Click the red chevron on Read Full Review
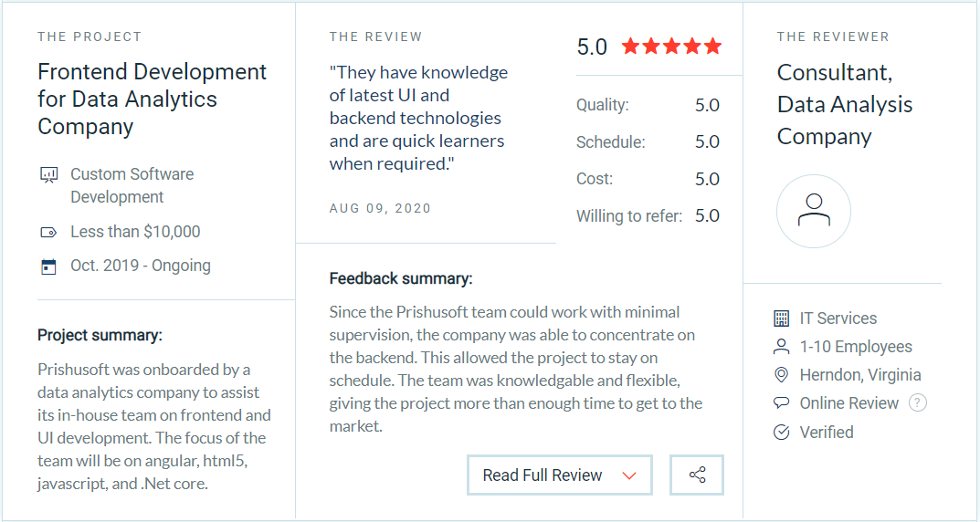 [x=628, y=475]
